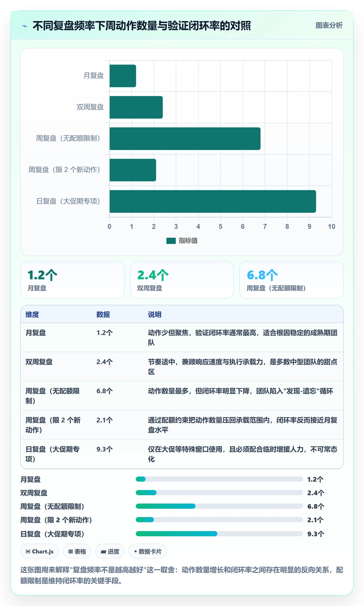Click the 数据 column header
This screenshot has height=606, width=364.
click(103, 314)
